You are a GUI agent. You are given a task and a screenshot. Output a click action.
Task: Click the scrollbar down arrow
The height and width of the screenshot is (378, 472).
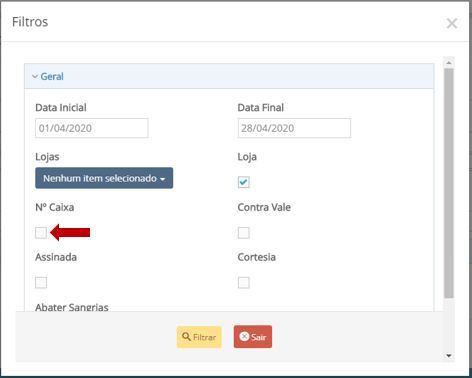tap(449, 356)
